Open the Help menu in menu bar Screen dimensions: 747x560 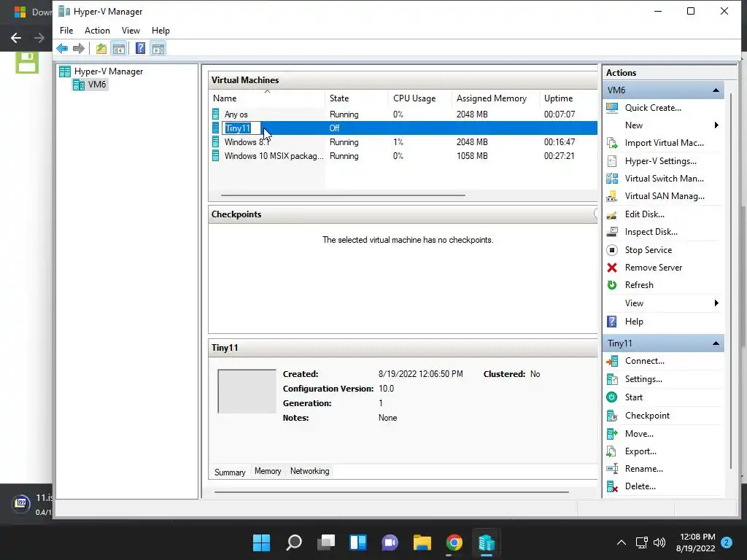click(160, 31)
